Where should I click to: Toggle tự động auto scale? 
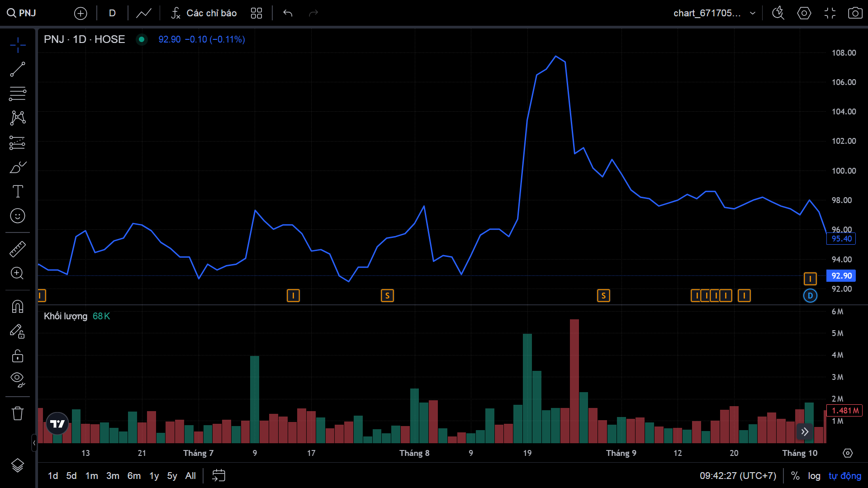click(844, 476)
